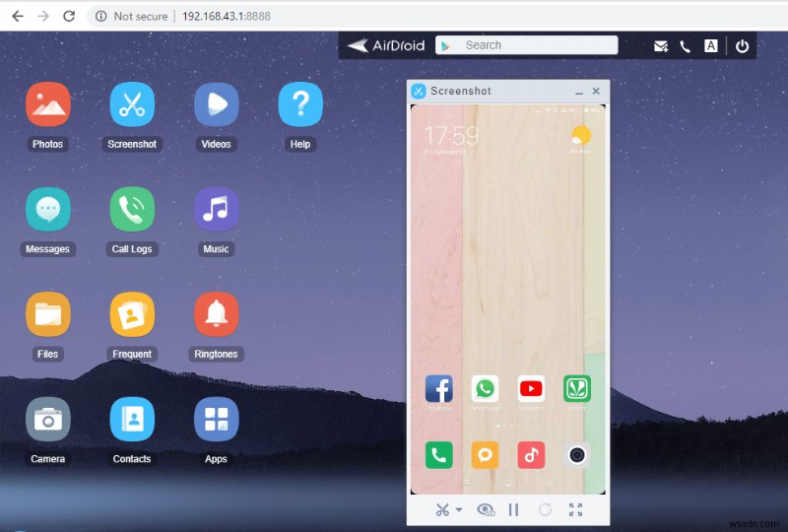Tap Facebook icon in phone preview
The height and width of the screenshot is (532, 788).
[438, 389]
